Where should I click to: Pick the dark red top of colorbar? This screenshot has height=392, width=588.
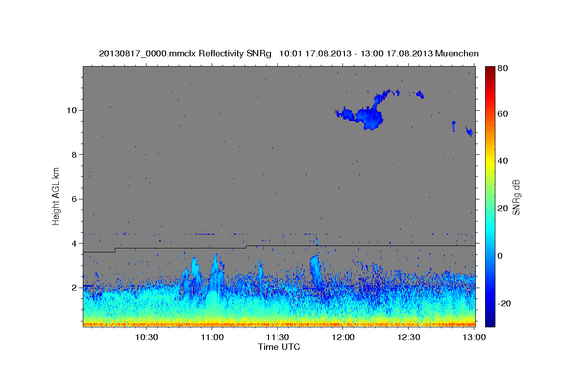pyautogui.click(x=490, y=69)
